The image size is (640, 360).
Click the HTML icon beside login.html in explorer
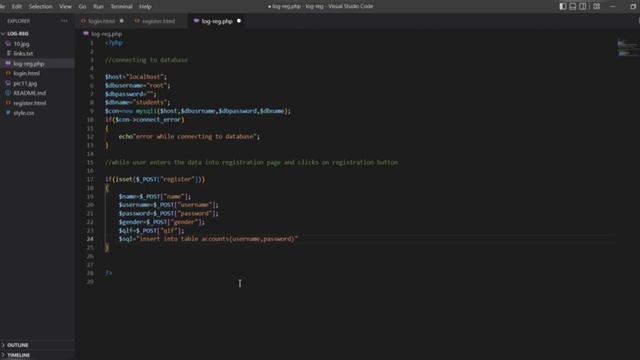pyautogui.click(x=8, y=73)
